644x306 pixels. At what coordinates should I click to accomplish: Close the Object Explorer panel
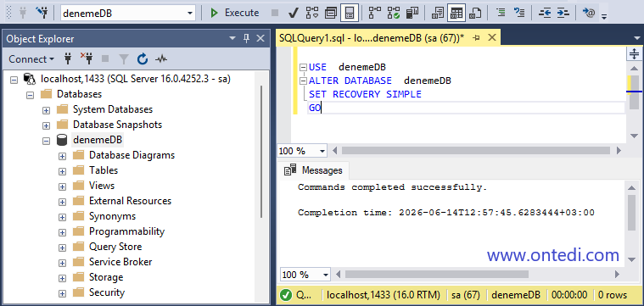260,38
